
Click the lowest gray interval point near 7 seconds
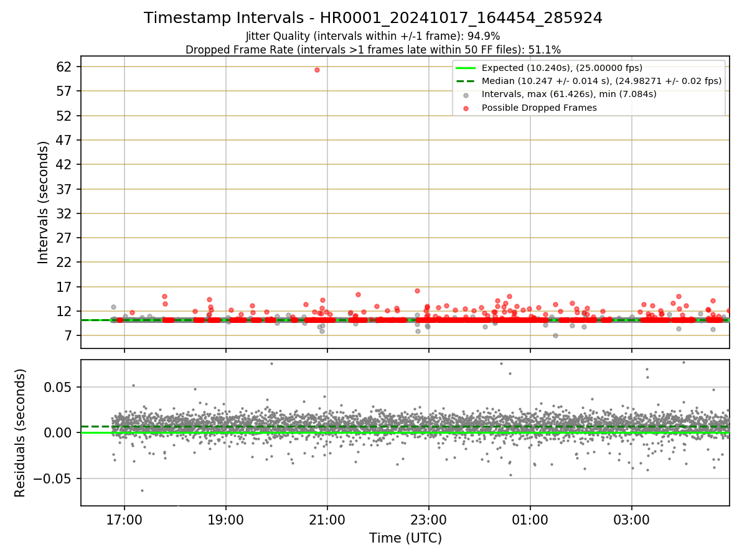555,335
